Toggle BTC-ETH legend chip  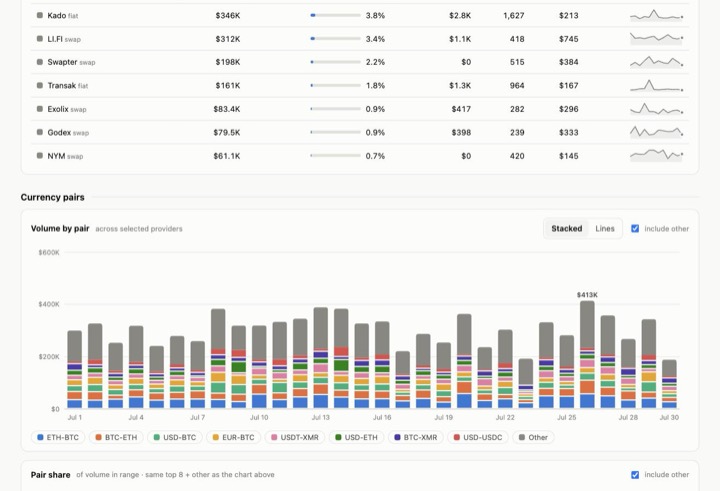click(x=116, y=437)
